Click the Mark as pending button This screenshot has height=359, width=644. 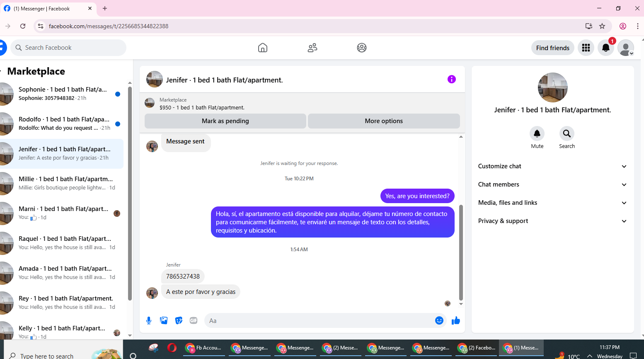(225, 121)
